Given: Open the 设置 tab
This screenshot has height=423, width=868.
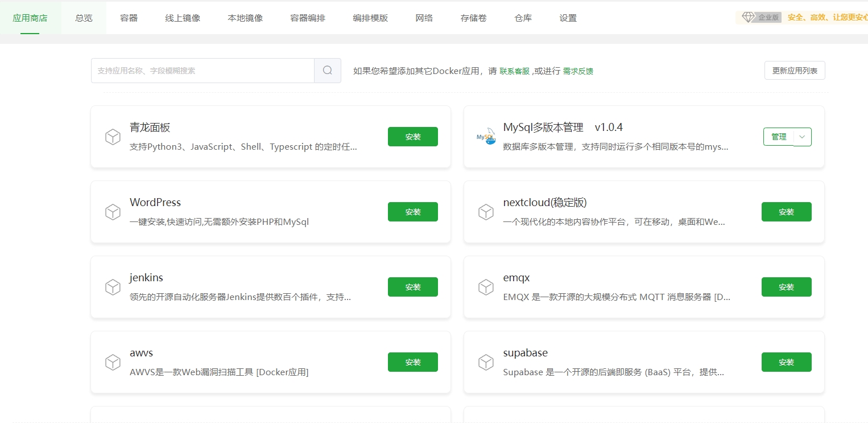Looking at the screenshot, I should click(x=568, y=18).
